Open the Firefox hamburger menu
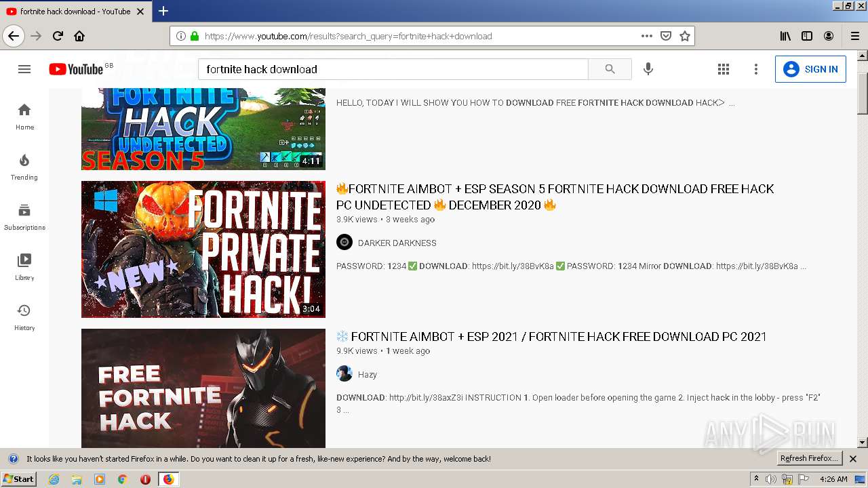This screenshot has width=868, height=488. point(855,36)
